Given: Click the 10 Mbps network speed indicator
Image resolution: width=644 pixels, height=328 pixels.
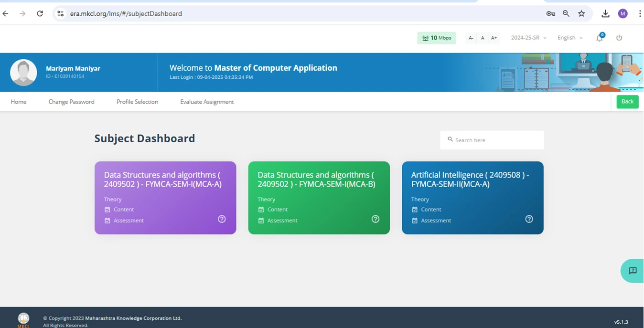Looking at the screenshot, I should (x=436, y=38).
